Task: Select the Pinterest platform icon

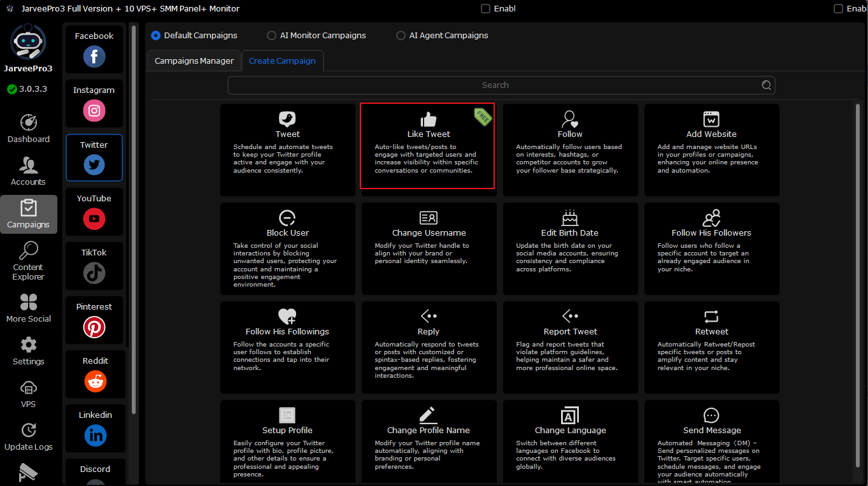Action: point(94,327)
